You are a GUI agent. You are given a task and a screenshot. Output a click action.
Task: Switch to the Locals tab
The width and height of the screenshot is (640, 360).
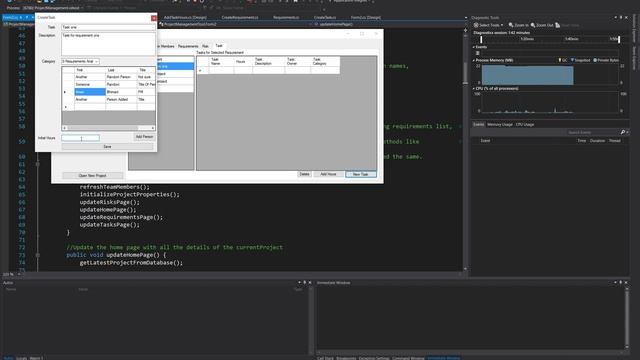point(21,358)
